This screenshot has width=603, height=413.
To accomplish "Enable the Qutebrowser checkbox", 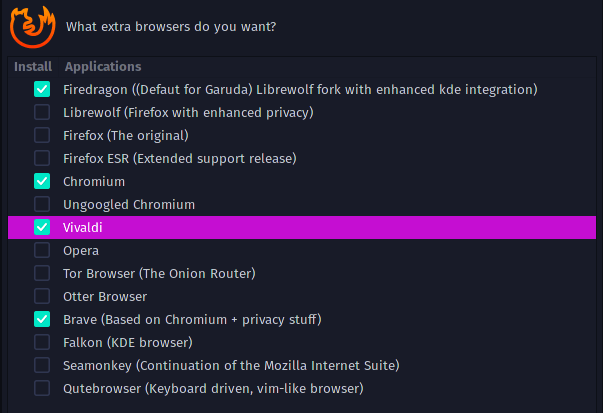I will 42,388.
